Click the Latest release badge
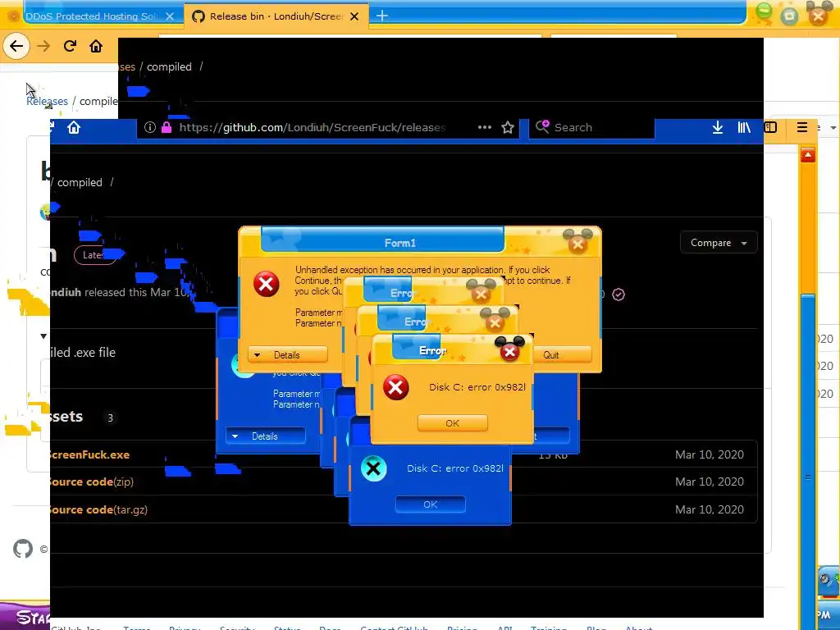This screenshot has width=840, height=630. click(95, 255)
